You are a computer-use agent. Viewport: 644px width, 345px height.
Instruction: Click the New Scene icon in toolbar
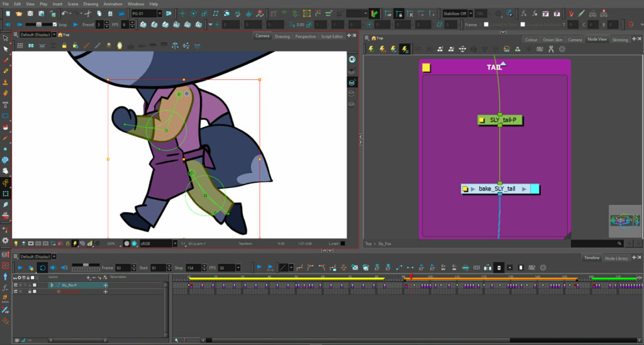(x=8, y=14)
